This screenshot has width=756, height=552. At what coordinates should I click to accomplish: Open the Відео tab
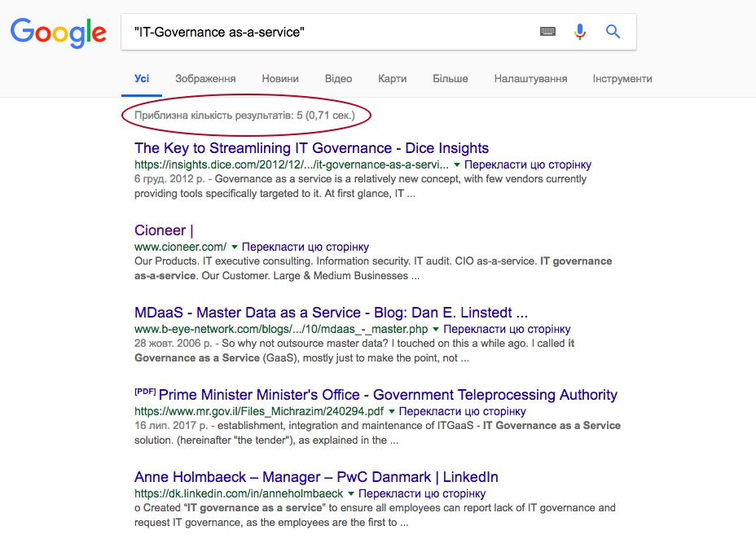[x=338, y=78]
